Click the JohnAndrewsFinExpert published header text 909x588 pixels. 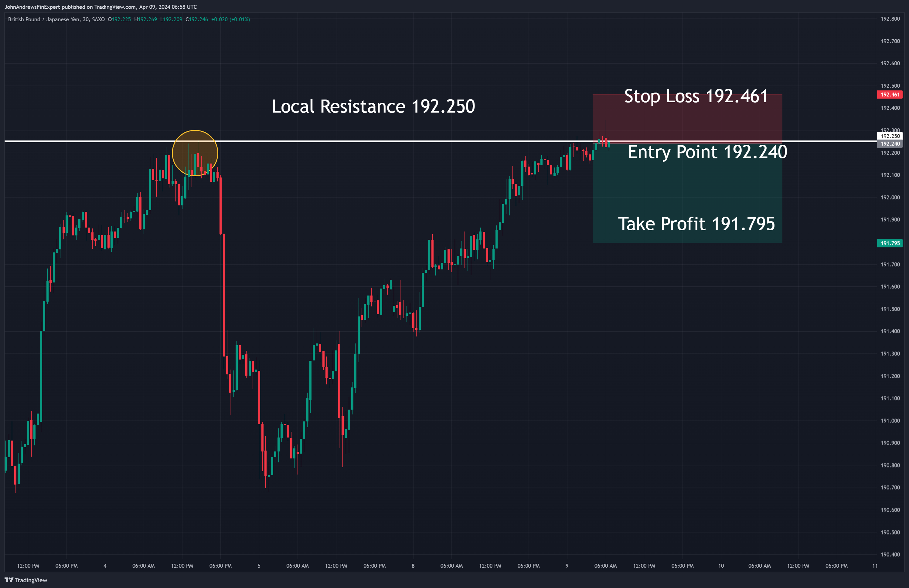101,7
